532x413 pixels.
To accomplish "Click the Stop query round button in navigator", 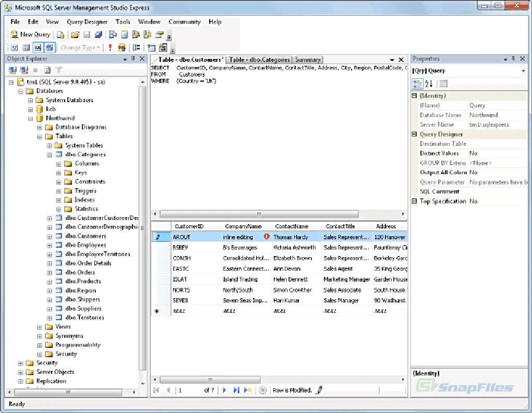I will [x=262, y=390].
